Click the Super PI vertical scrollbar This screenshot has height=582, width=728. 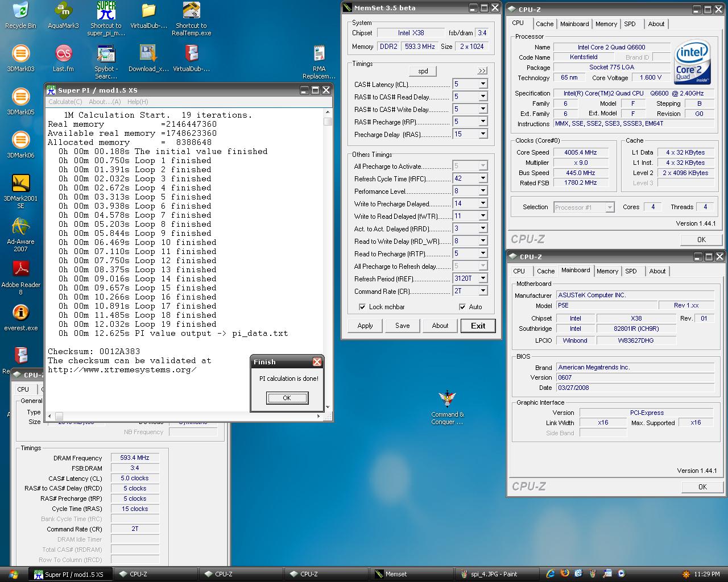click(x=328, y=260)
